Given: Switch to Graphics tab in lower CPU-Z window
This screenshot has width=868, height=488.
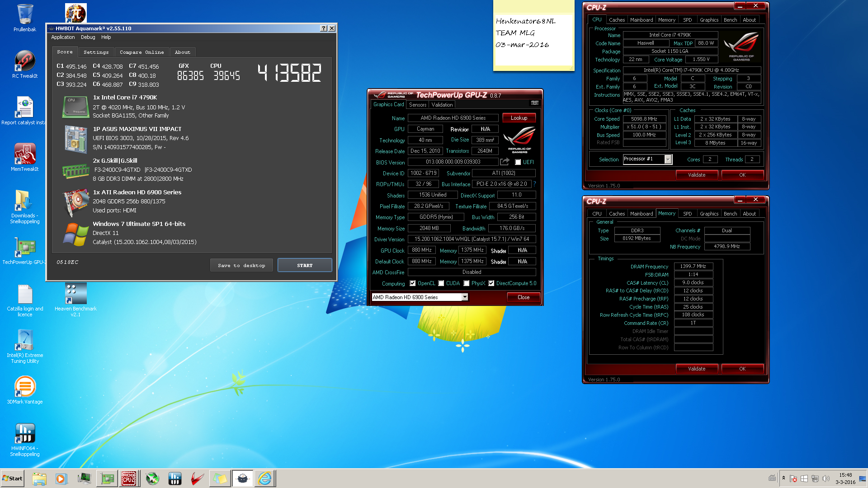Looking at the screenshot, I should (709, 214).
